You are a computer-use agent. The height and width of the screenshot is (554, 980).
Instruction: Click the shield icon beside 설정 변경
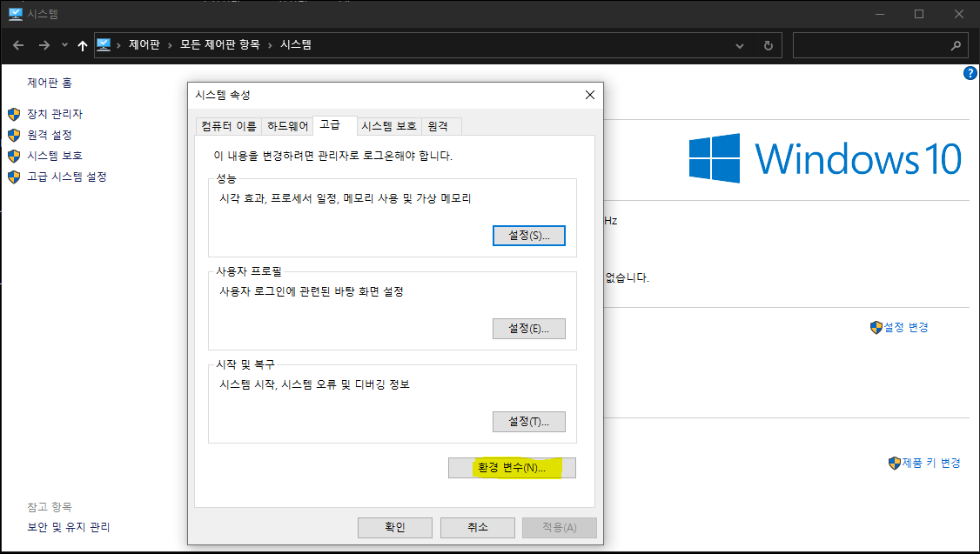point(876,327)
